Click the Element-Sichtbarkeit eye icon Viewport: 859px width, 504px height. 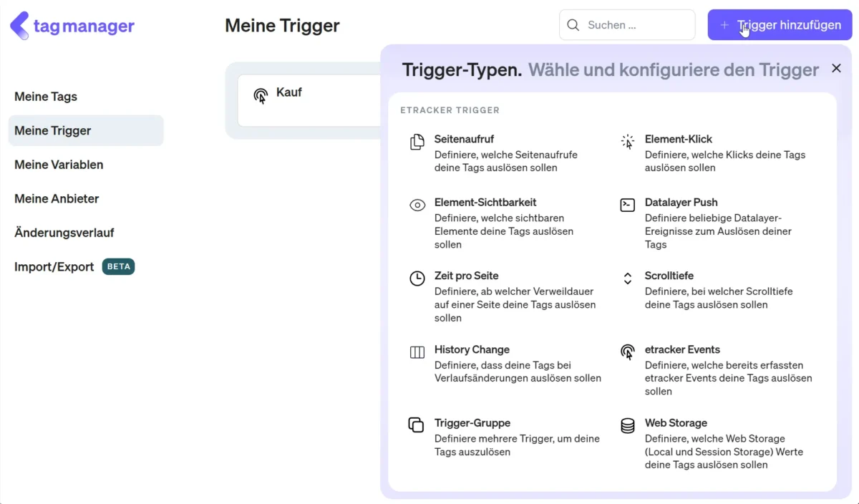point(417,205)
